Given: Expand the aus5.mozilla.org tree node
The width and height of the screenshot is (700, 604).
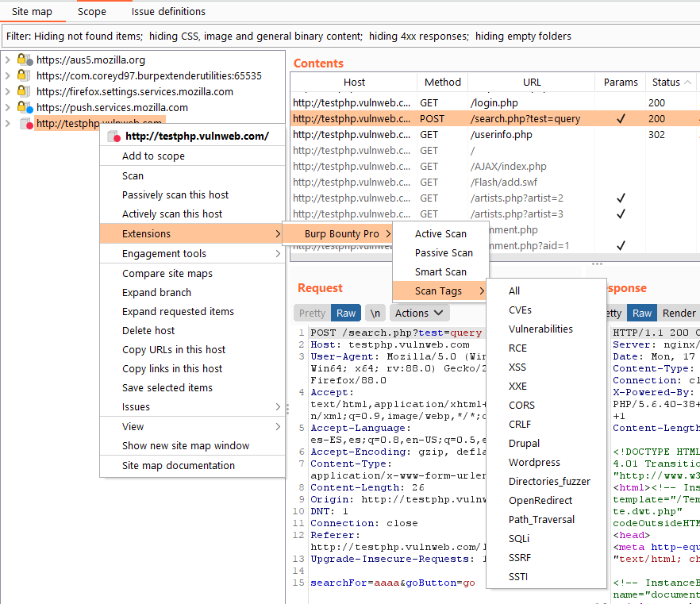Looking at the screenshot, I should pyautogui.click(x=8, y=60).
